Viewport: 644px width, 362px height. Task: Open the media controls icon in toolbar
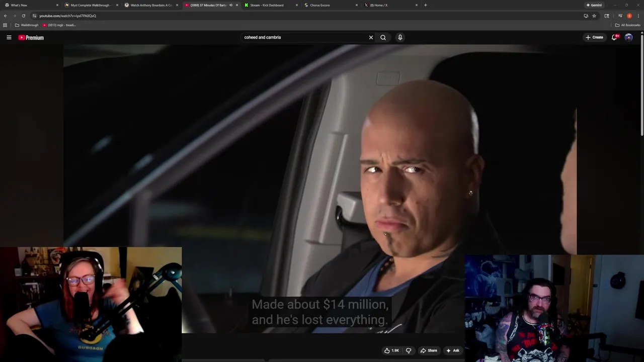point(620,16)
